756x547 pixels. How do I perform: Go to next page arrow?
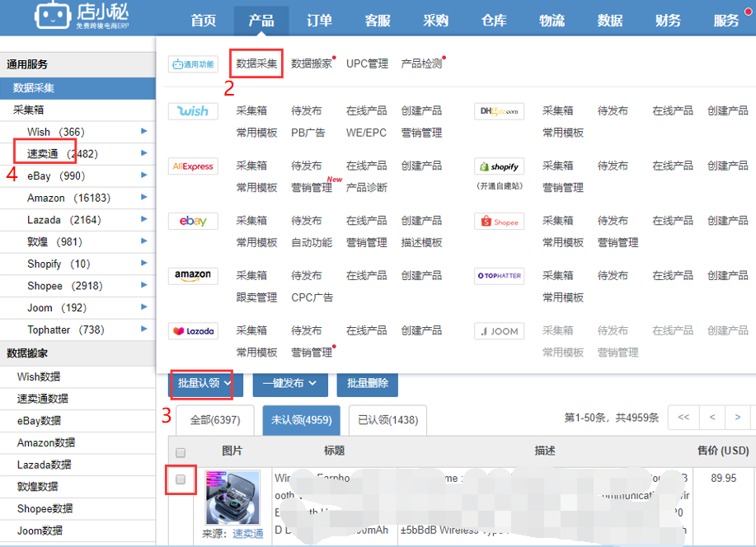click(737, 418)
